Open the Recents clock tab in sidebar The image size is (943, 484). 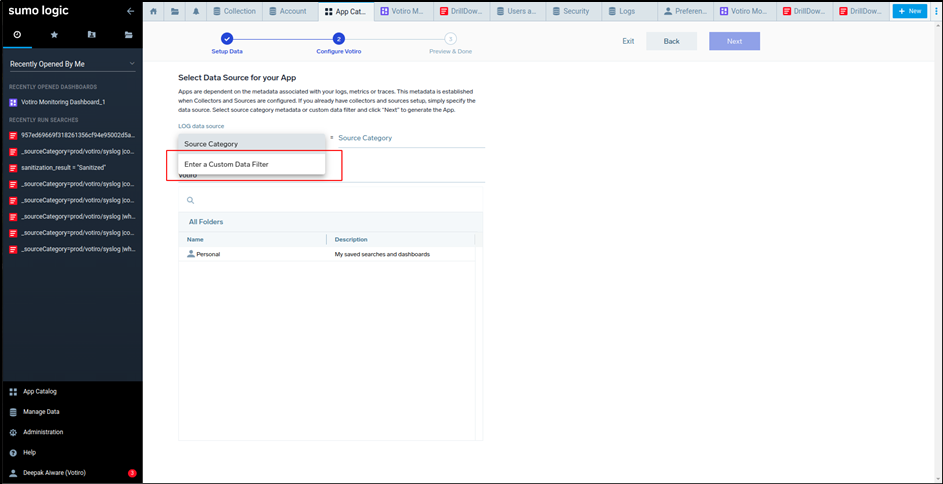[x=17, y=35]
